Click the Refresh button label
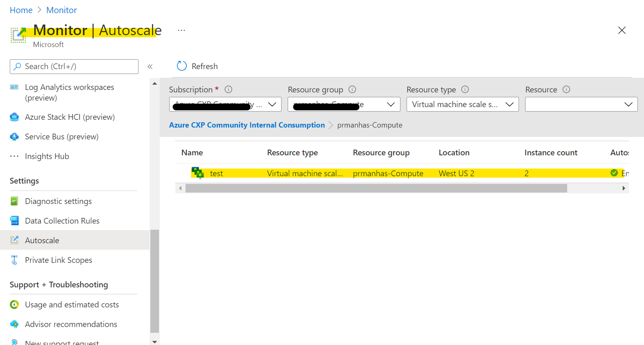The height and width of the screenshot is (345, 644). point(205,66)
